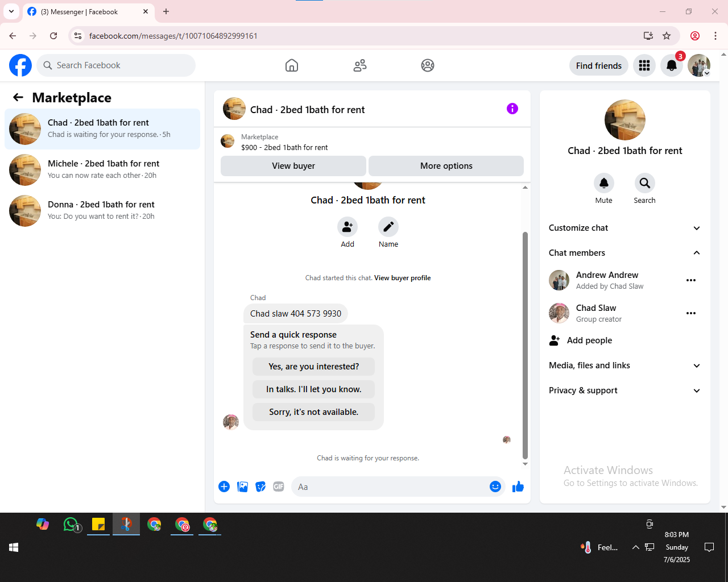This screenshot has height=582, width=728.
Task: Go back using Marketplace back arrow
Action: pyautogui.click(x=18, y=97)
